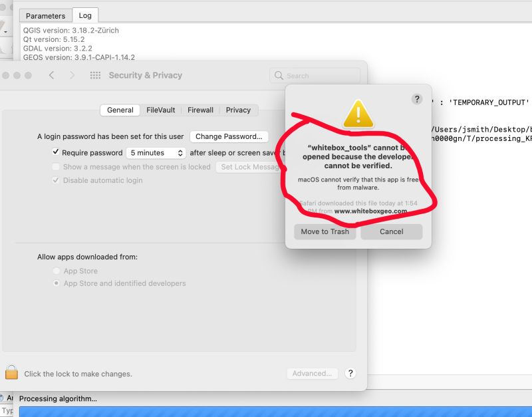532x417 pixels.
Task: Show all preferences grid icon
Action: click(x=95, y=75)
